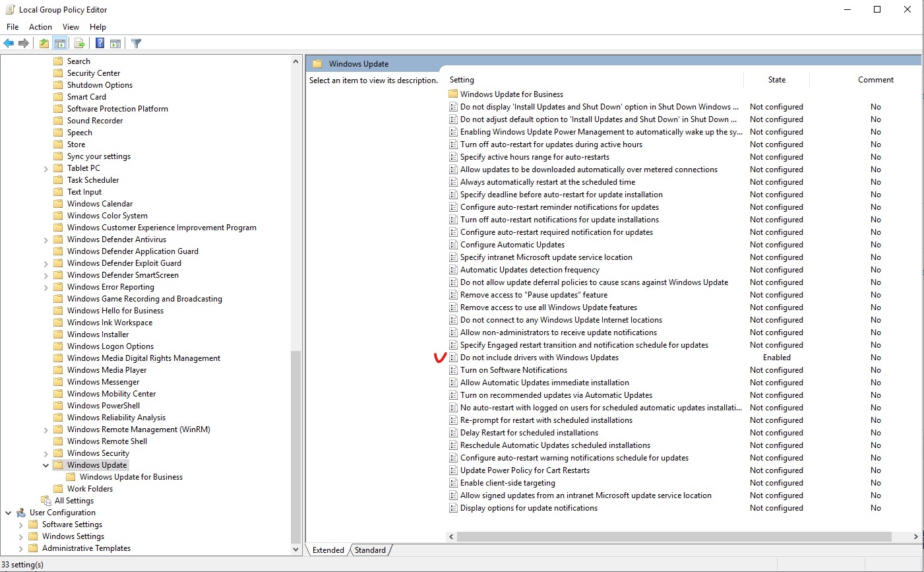The image size is (924, 572).
Task: Click the folder icon in Windows Update header
Action: 317,63
